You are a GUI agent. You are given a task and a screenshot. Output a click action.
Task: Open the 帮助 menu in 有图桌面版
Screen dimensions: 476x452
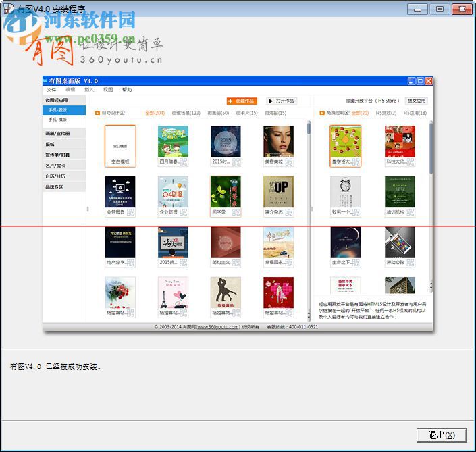(x=127, y=90)
